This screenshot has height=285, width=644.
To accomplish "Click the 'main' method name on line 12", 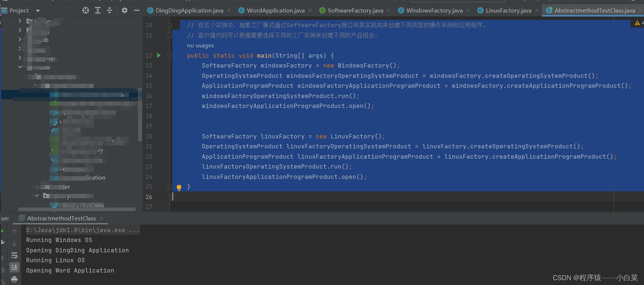I will (x=264, y=55).
